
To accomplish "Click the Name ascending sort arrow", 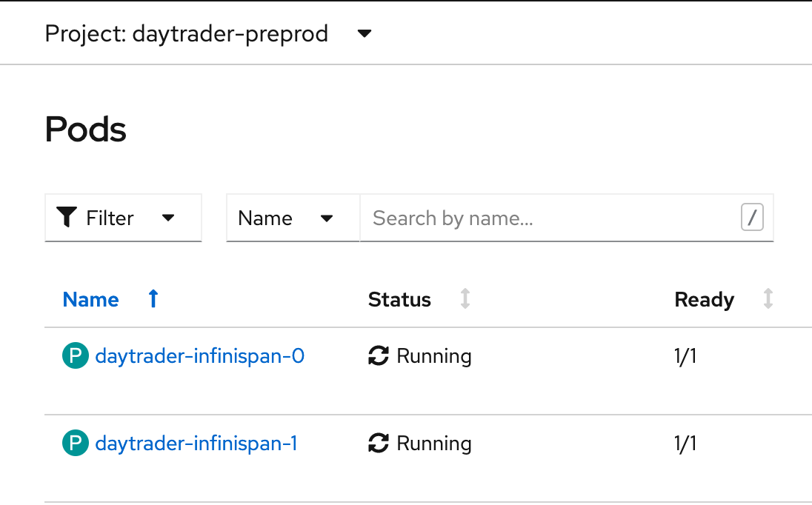I will tap(153, 298).
